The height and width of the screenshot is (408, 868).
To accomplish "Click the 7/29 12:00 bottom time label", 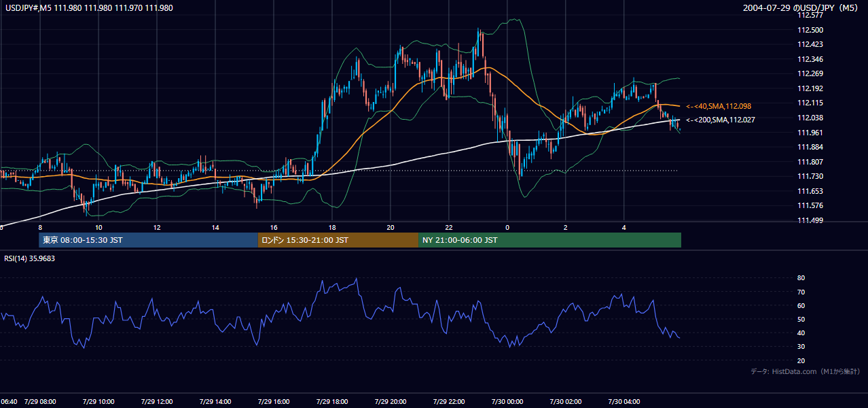I will (157, 402).
